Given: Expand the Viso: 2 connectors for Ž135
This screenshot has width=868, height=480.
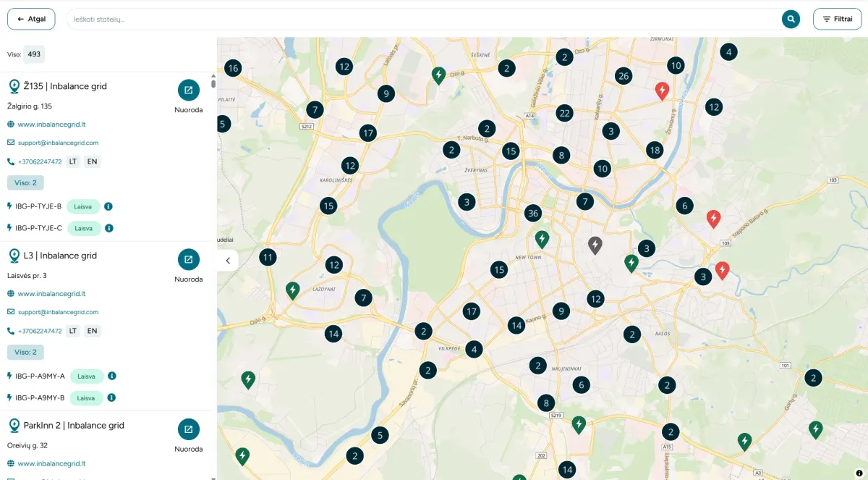Looking at the screenshot, I should 25,182.
